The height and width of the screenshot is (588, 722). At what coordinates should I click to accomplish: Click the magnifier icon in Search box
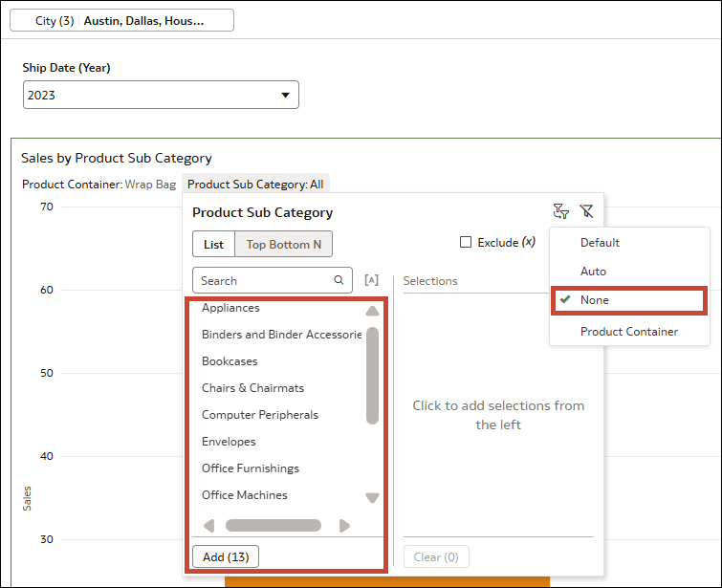[339, 280]
